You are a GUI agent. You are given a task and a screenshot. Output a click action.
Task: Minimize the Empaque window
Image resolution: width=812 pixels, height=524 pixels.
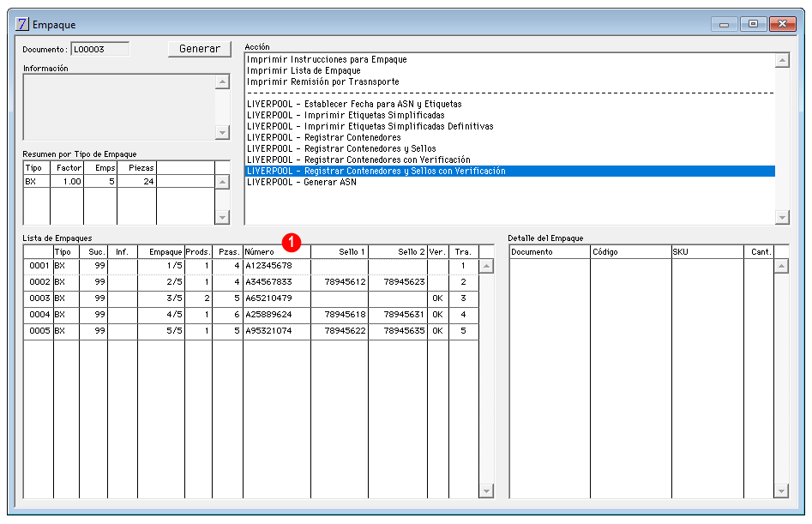point(724,24)
